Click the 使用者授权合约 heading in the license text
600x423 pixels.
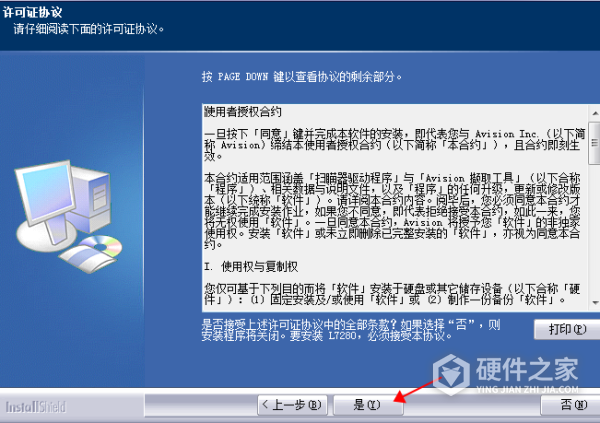[243, 112]
